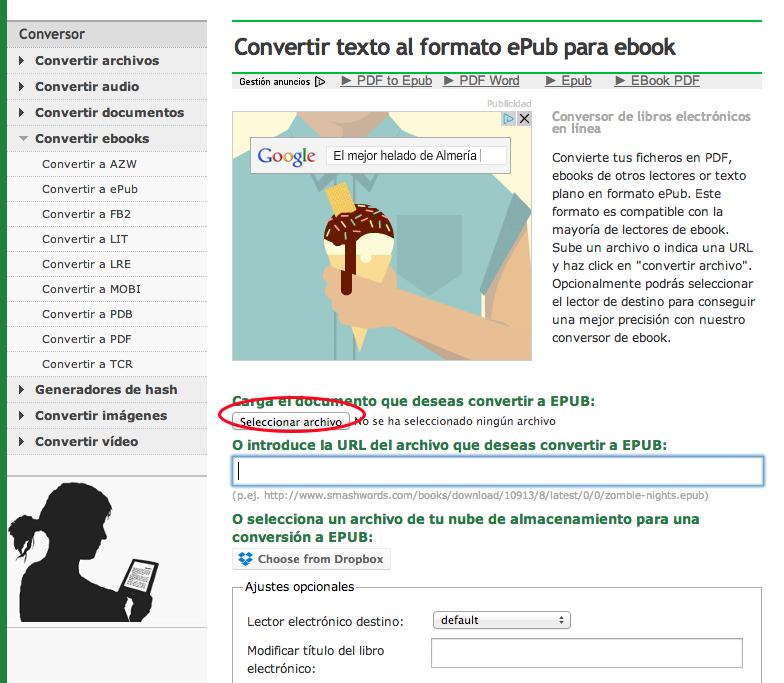
Task: Close the ad using the X icon
Action: click(x=523, y=119)
